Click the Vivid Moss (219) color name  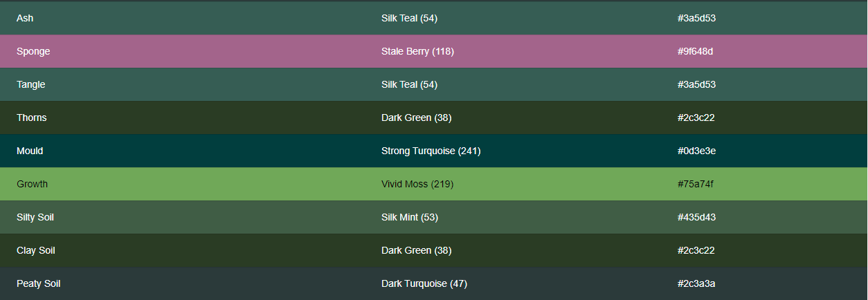tap(417, 185)
